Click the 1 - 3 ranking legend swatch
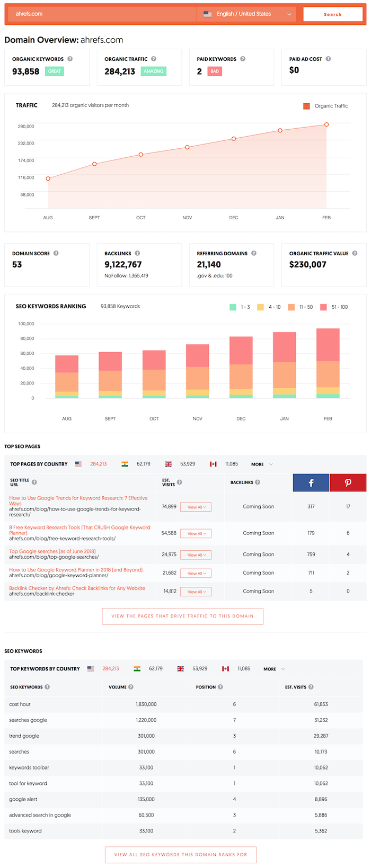Image resolution: width=371 pixels, height=868 pixels. [233, 307]
